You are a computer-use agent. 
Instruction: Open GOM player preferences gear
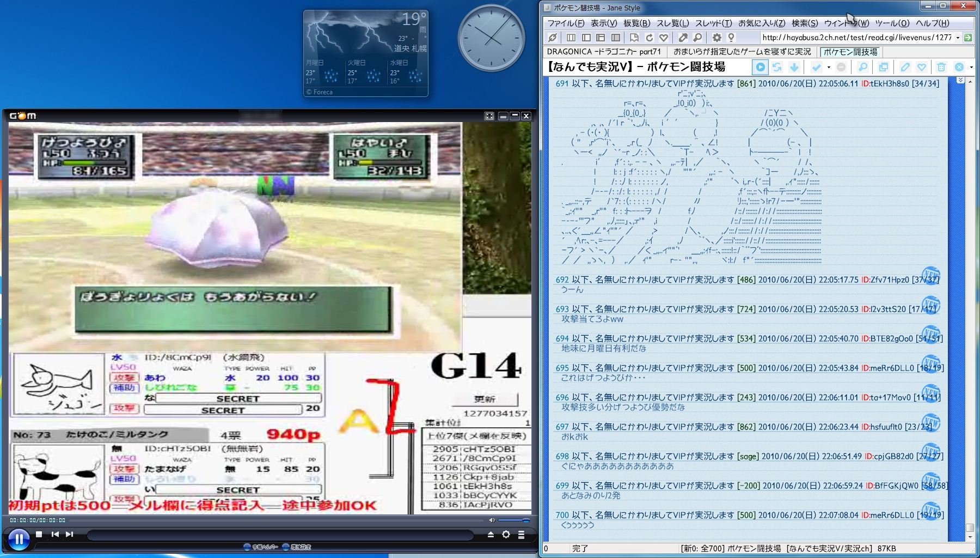tap(506, 535)
